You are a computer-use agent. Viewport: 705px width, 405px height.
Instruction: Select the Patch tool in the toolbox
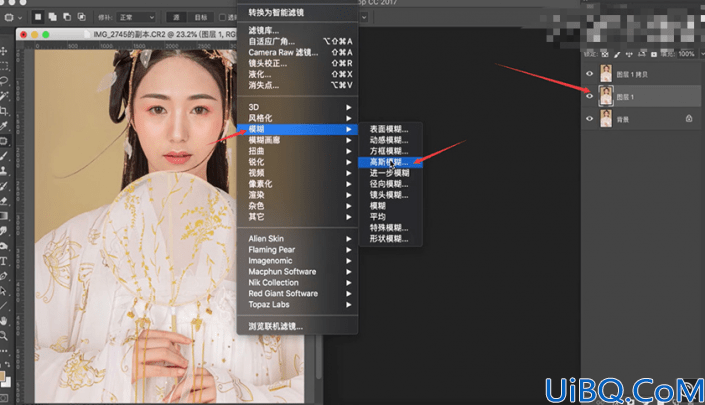point(4,141)
